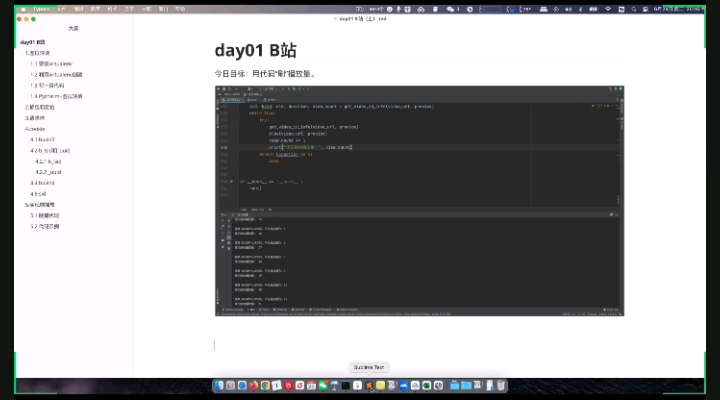This screenshot has height=400, width=720.
Task: Jump to outline item 1.4 Pycharm
Action: pos(56,96)
